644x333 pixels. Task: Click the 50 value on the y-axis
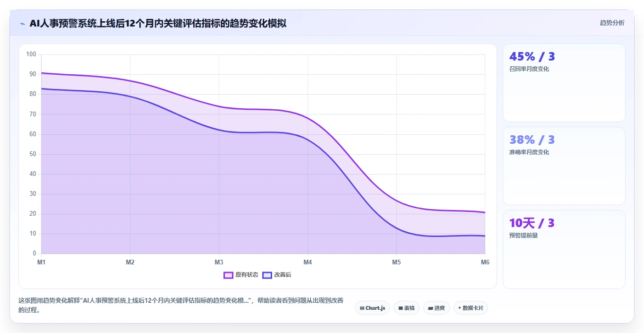(33, 154)
